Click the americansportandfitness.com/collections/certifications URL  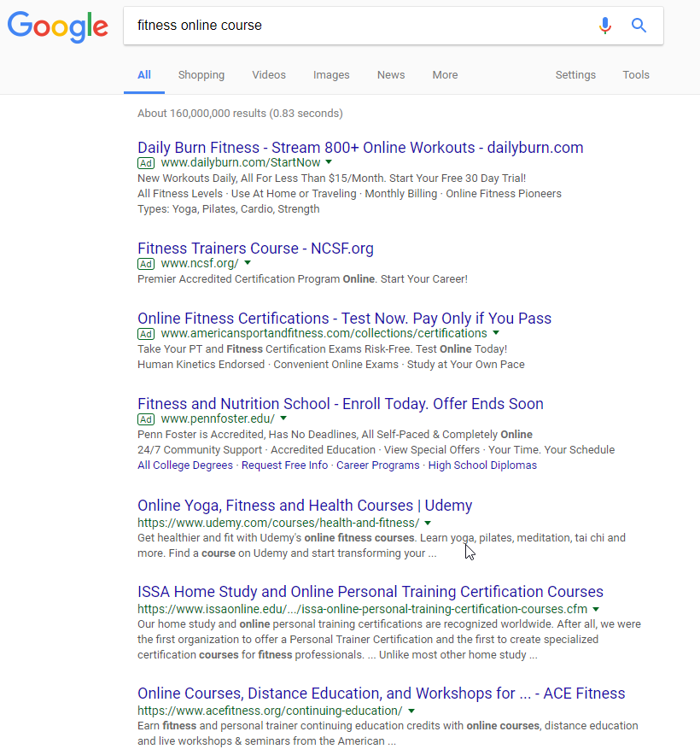[x=324, y=333]
